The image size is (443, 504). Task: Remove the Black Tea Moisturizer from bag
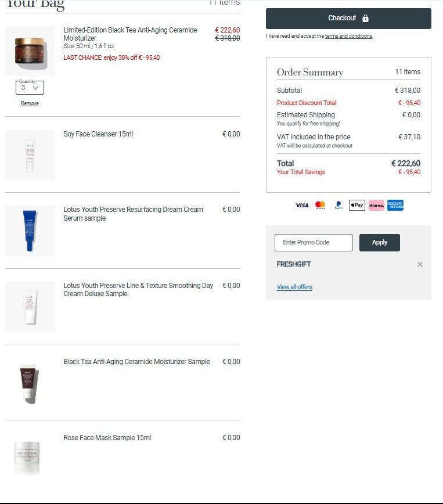pos(30,103)
